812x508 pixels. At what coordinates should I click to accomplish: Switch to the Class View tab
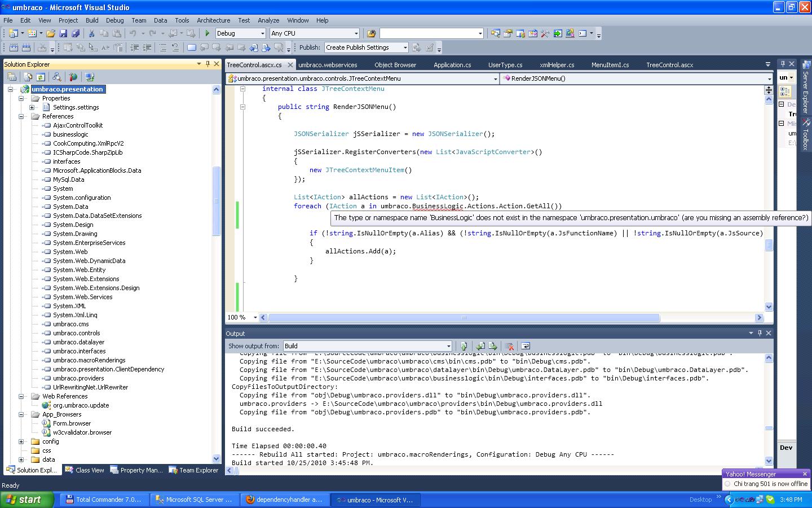(x=85, y=470)
